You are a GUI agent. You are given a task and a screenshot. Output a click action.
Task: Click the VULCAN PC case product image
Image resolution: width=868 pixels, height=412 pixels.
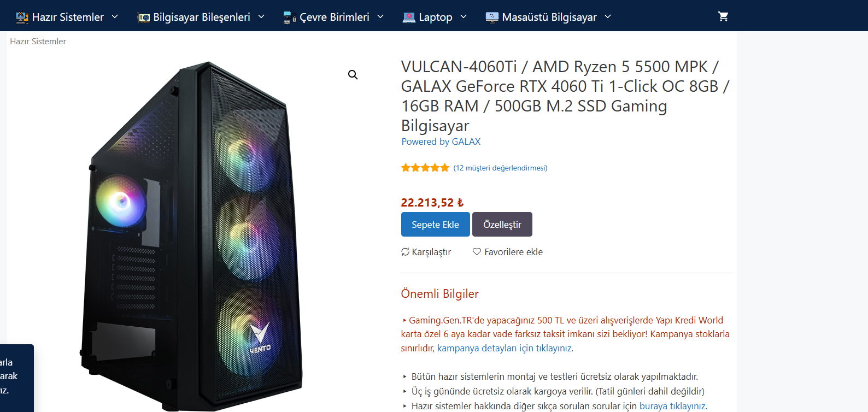191,235
